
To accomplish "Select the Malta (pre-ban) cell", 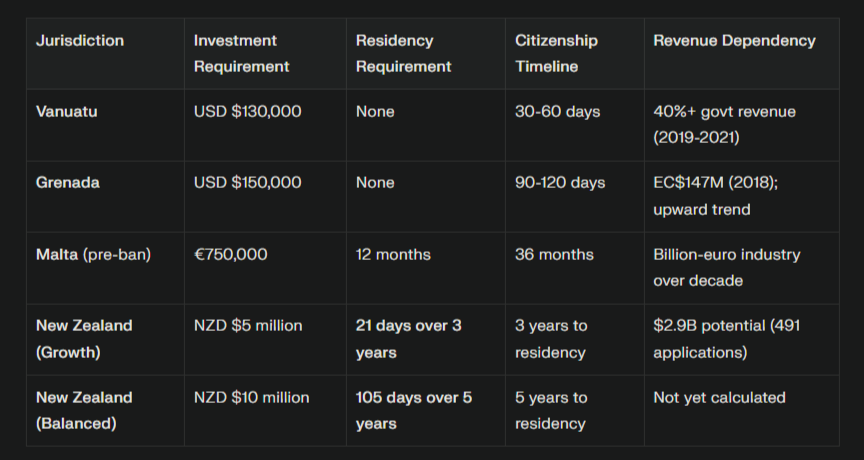I will point(93,254).
